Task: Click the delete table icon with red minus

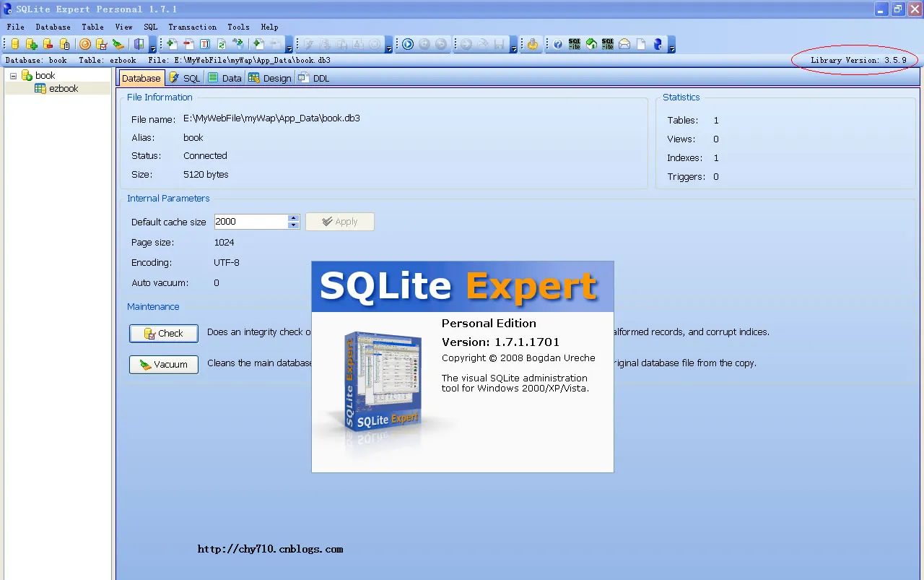Action: pos(188,44)
